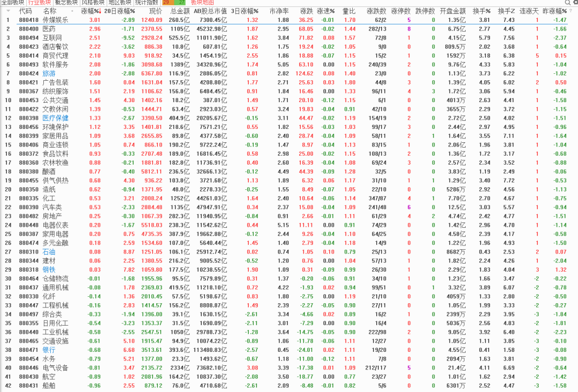Sort by 总金额 column header
Image resolution: width=578 pixels, height=392 pixels.
point(180,11)
